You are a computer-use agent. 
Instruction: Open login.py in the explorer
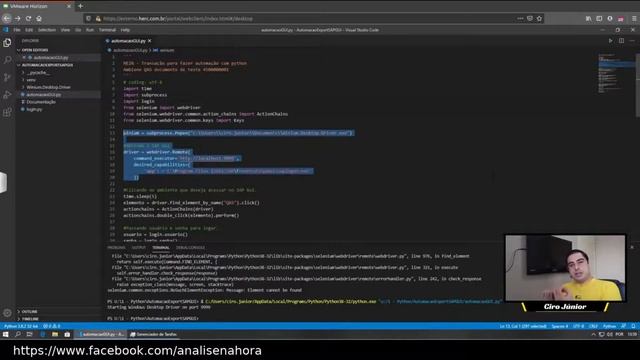(34, 109)
